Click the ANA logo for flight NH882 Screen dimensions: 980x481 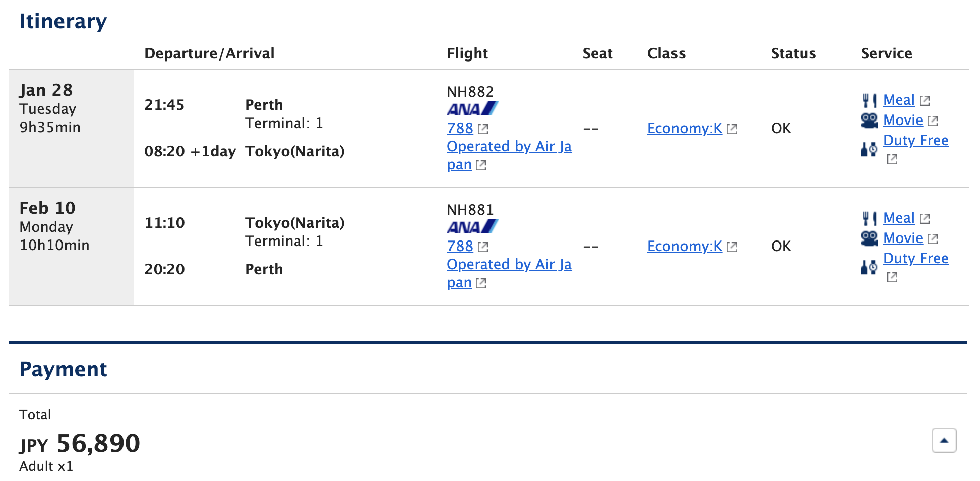pos(472,108)
